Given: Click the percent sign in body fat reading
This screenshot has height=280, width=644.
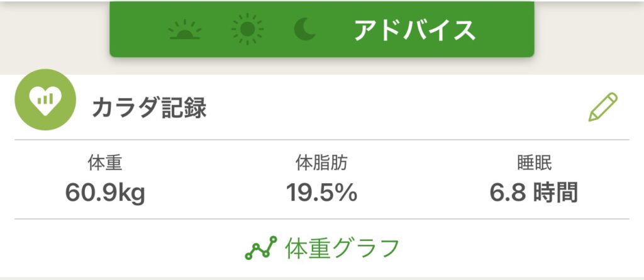Looking at the screenshot, I should click(x=344, y=193).
